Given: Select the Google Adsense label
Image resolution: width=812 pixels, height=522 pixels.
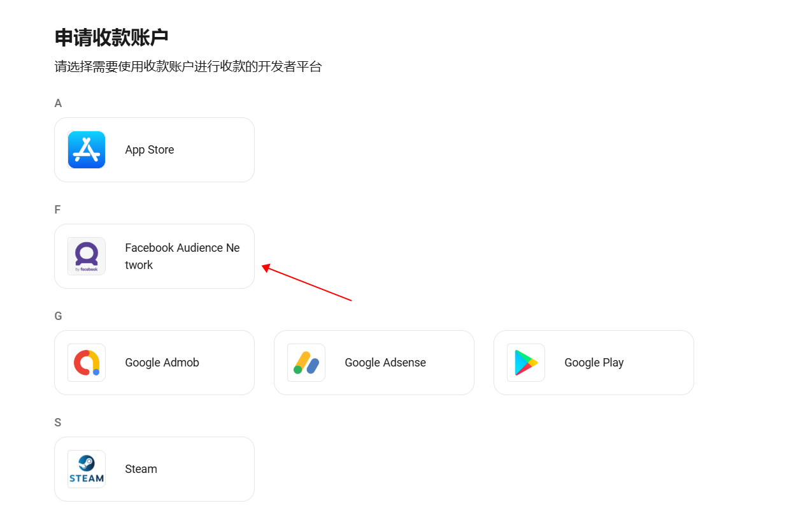Looking at the screenshot, I should (385, 363).
